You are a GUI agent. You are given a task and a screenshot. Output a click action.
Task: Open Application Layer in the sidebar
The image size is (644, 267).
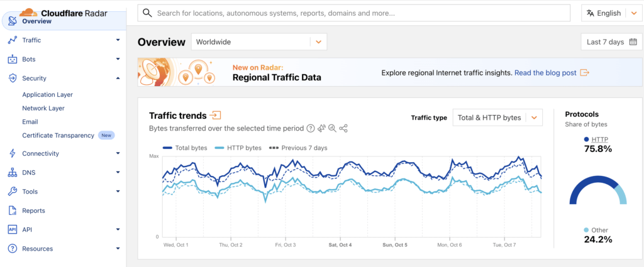(47, 95)
